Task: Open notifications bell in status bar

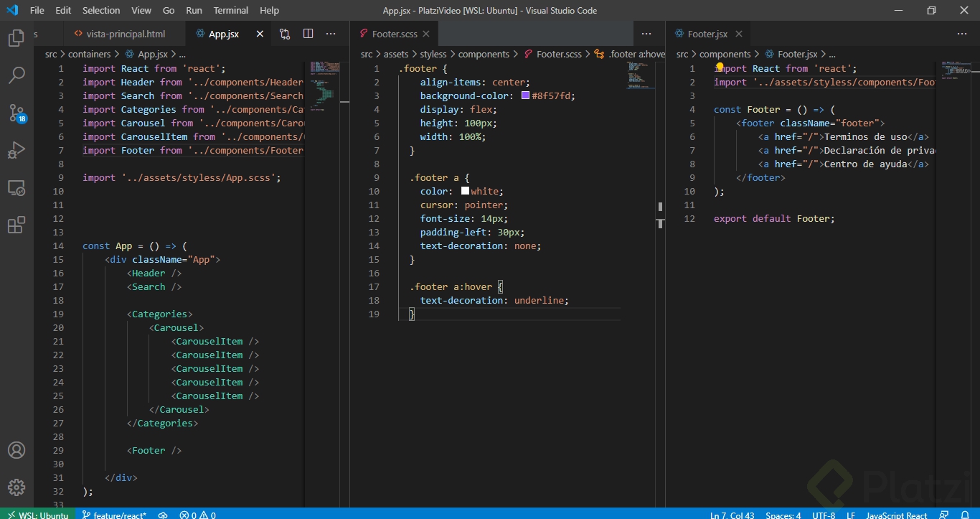Action: [964, 515]
